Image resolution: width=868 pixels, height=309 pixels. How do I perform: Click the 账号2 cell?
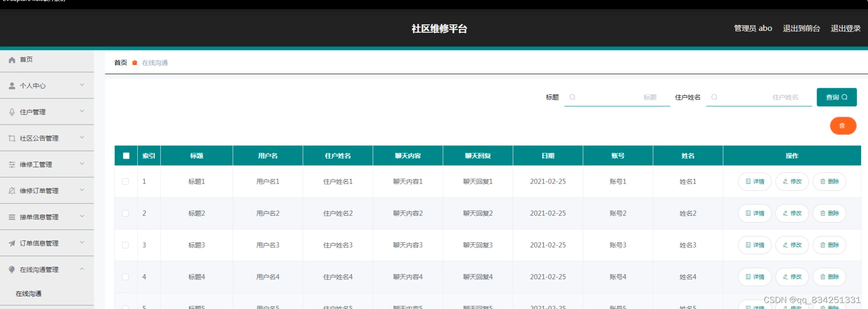click(618, 213)
